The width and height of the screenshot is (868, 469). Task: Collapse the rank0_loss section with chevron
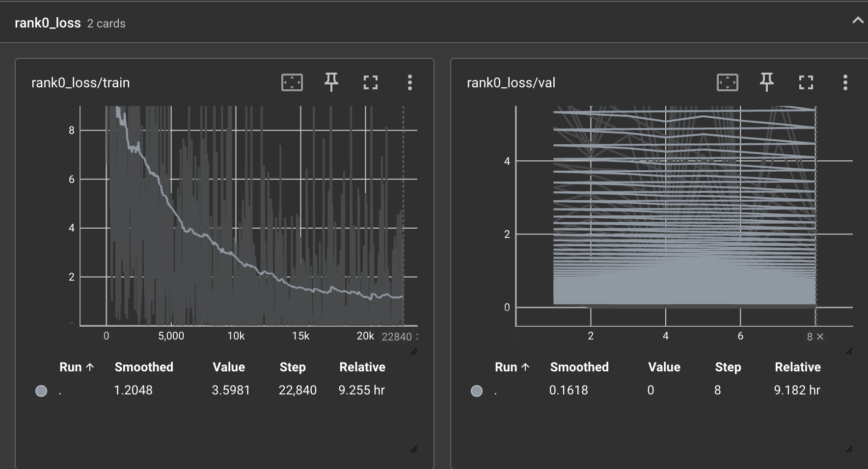pyautogui.click(x=857, y=21)
